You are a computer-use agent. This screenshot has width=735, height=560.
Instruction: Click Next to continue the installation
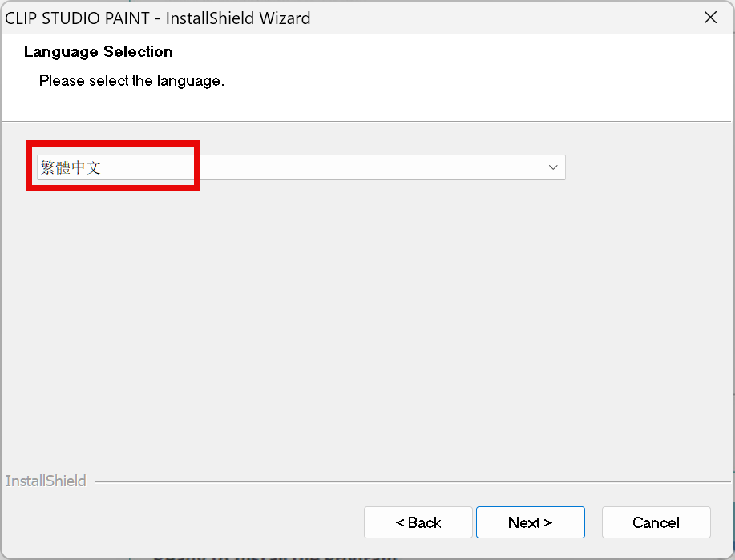(530, 522)
